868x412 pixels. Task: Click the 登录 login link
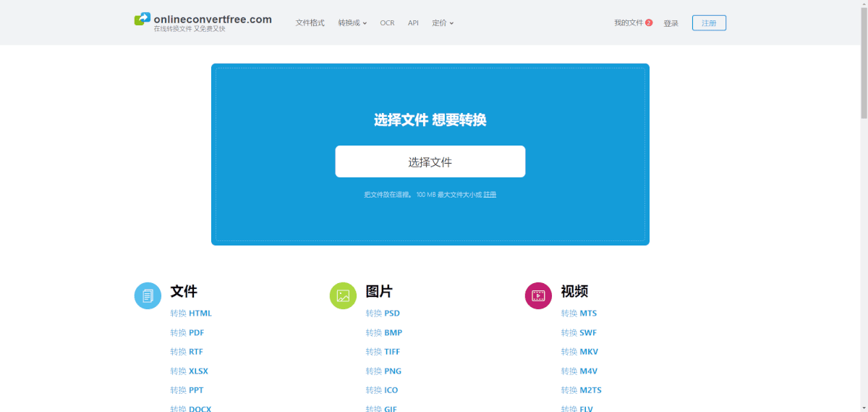coord(671,23)
